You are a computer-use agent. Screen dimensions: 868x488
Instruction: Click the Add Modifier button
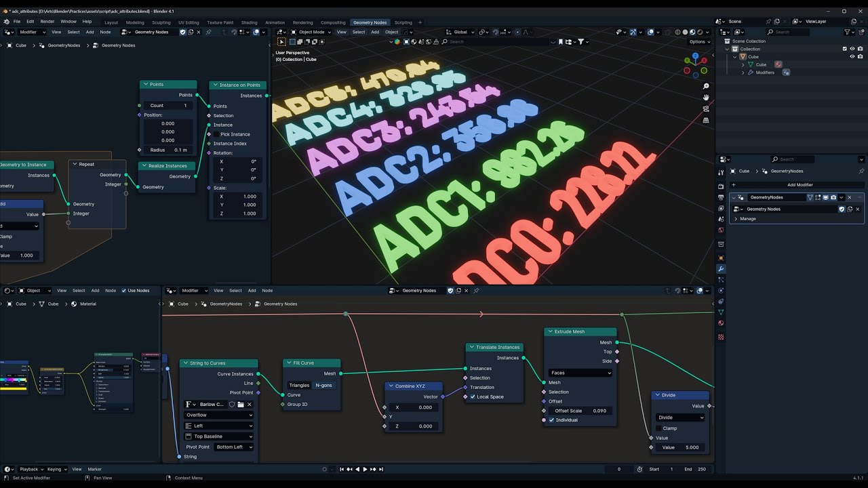(796, 185)
